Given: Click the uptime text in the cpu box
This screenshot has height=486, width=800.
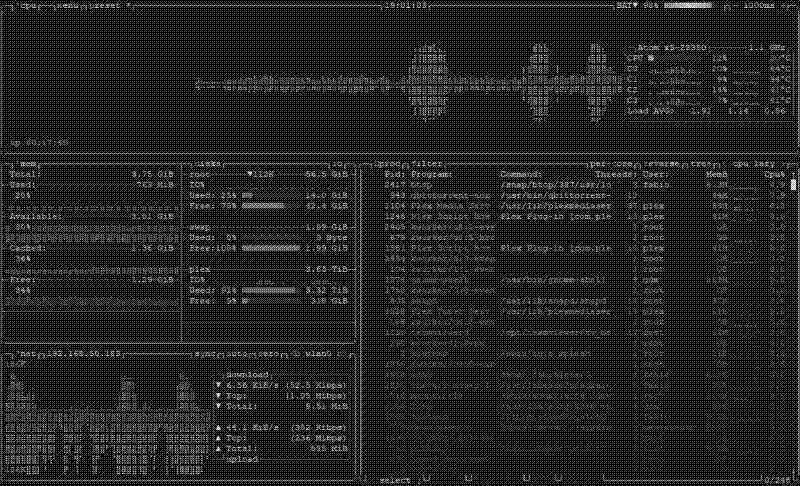Looking at the screenshot, I should tap(40, 143).
